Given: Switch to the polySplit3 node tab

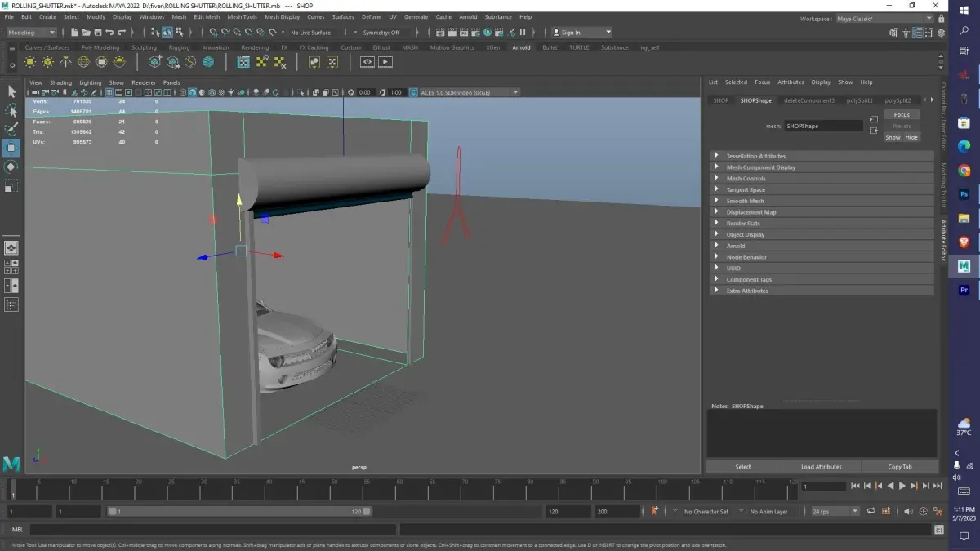Looking at the screenshot, I should tap(859, 100).
